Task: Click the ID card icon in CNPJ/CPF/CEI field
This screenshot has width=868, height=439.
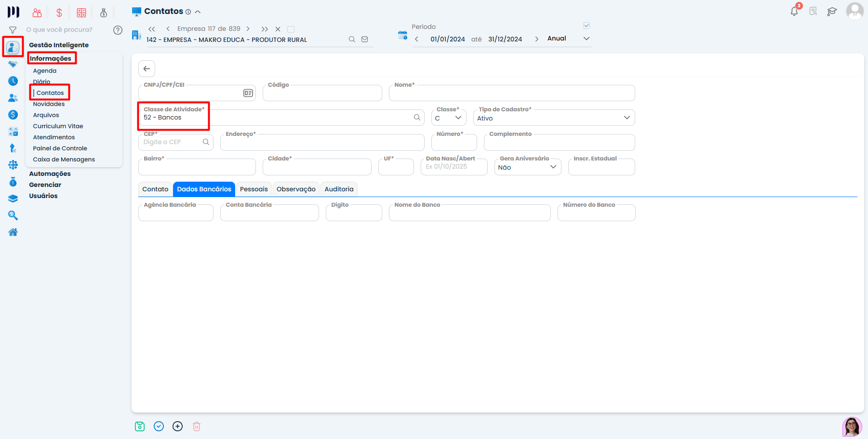Action: click(248, 93)
